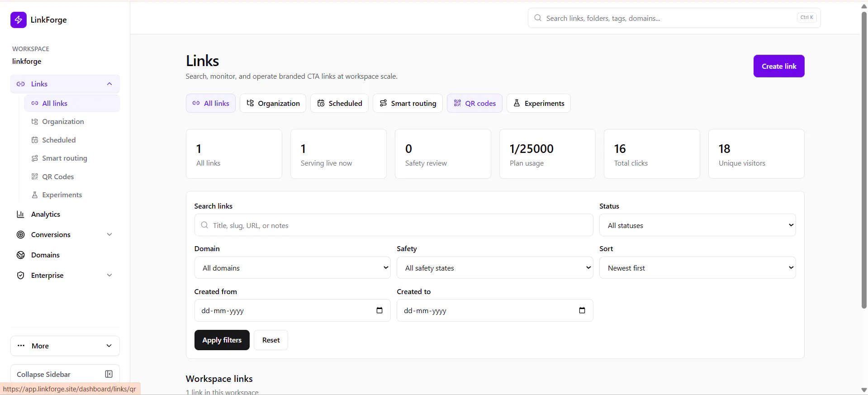Click the Domains globe icon
This screenshot has width=868, height=395.
point(21,255)
